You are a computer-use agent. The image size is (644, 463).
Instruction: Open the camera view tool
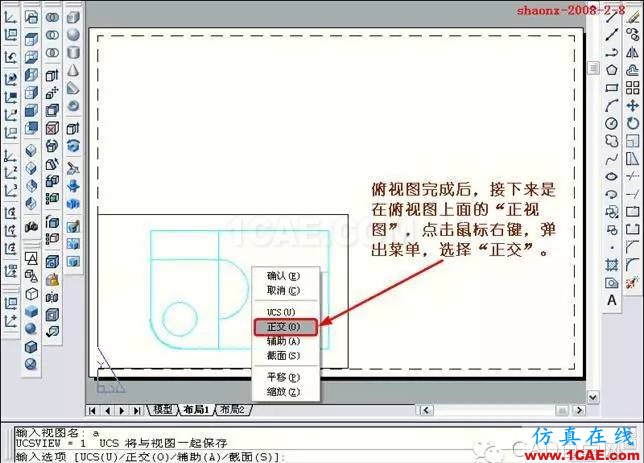click(x=31, y=227)
